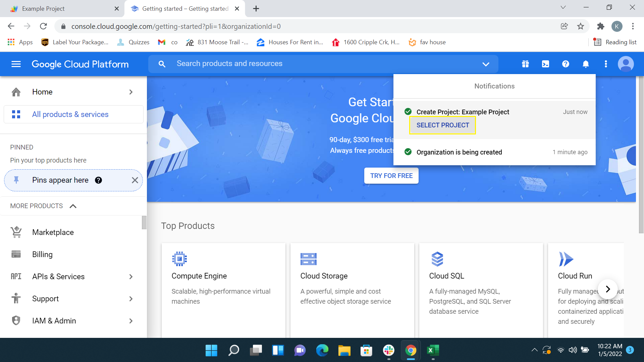Click the Home house icon
This screenshot has width=644, height=362.
pos(16,92)
